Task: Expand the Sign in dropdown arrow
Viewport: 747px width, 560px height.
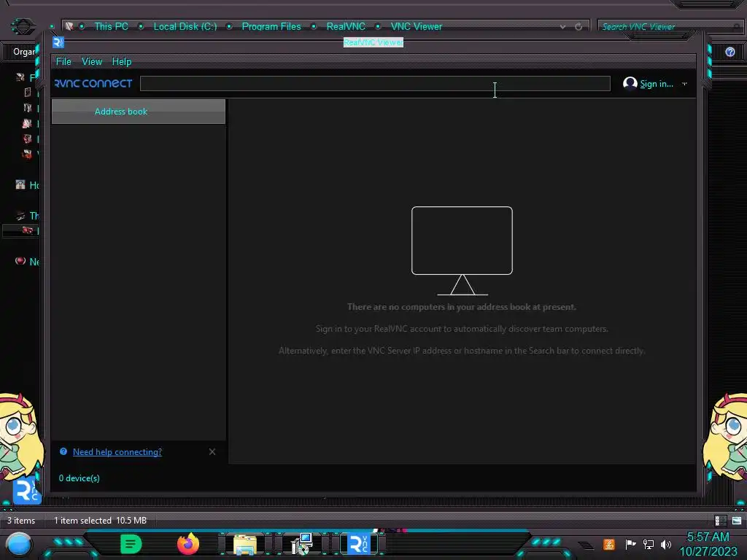Action: pos(684,84)
